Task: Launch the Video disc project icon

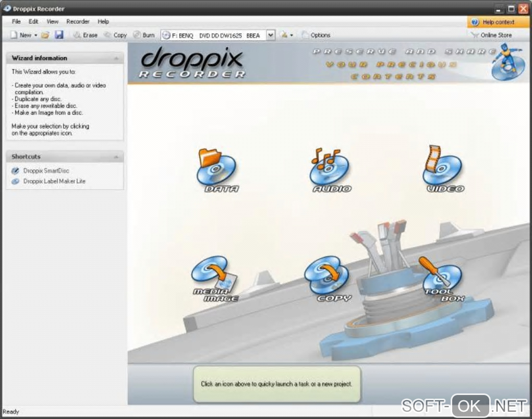Action: pos(443,170)
